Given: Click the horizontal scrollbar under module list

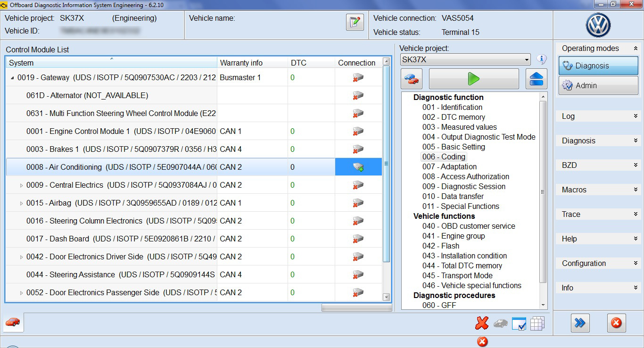Looking at the screenshot, I should [356, 307].
